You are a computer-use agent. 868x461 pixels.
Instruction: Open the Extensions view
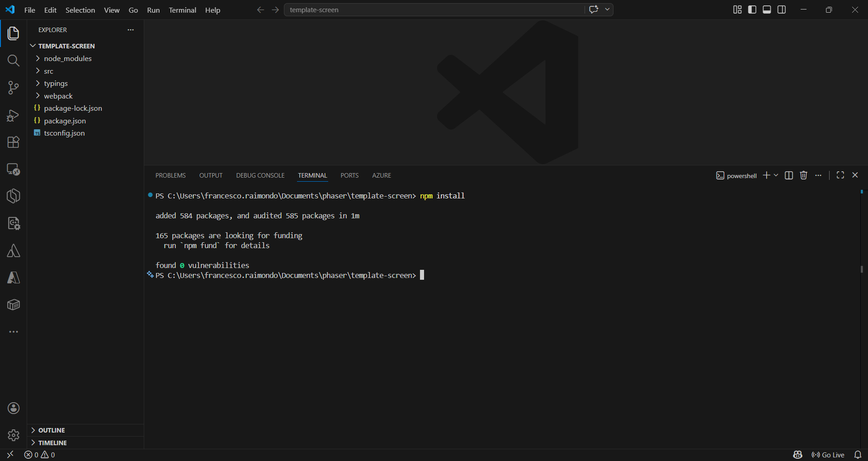14,142
